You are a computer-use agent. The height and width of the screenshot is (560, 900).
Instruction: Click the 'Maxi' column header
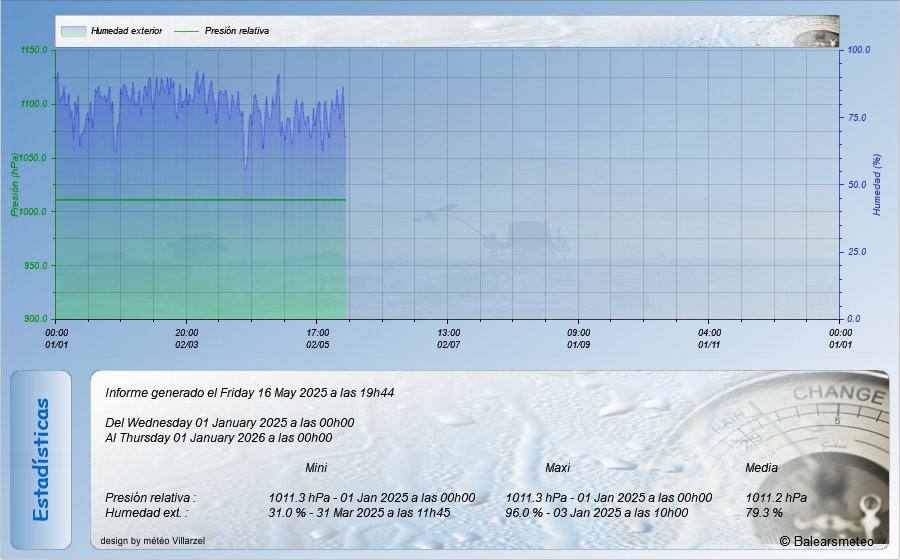(557, 468)
